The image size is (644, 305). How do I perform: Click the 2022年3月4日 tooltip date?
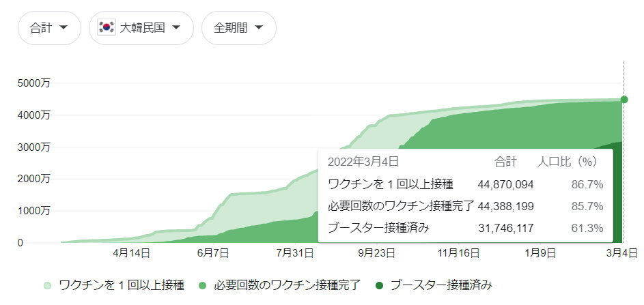pyautogui.click(x=363, y=162)
